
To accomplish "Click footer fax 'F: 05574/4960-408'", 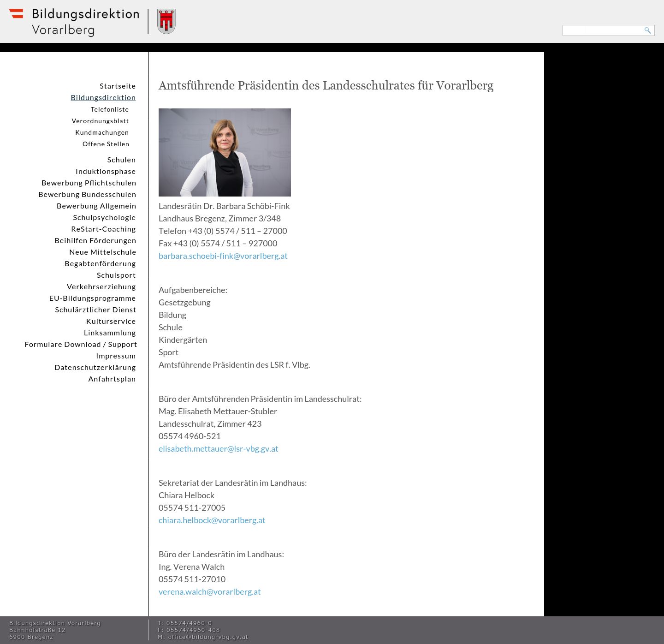I will coord(189,630).
